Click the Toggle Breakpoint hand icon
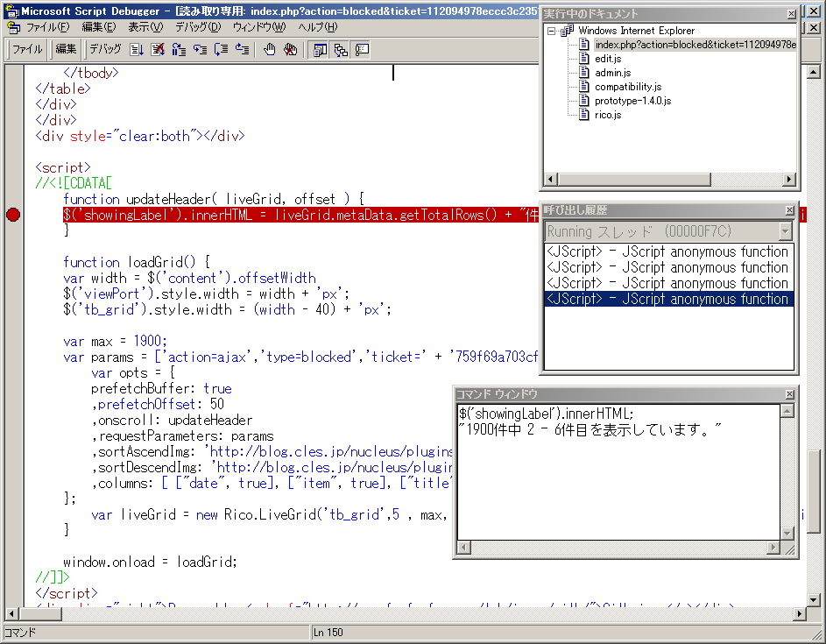Viewport: 826px width, 644px height. click(270, 49)
